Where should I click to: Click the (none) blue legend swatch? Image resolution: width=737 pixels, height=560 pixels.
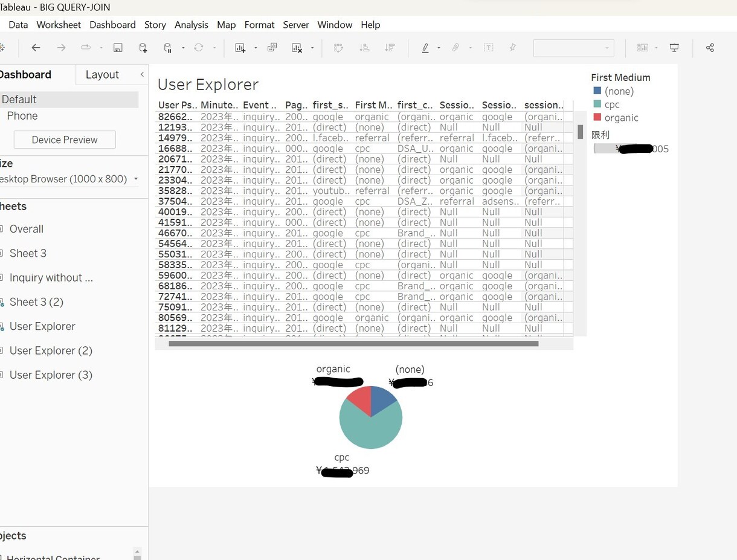pos(597,91)
